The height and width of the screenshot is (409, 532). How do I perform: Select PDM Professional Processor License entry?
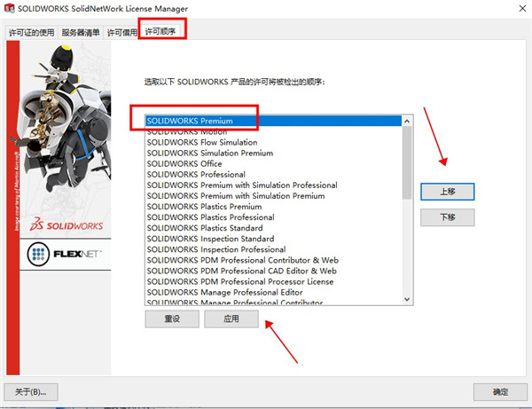click(x=273, y=281)
